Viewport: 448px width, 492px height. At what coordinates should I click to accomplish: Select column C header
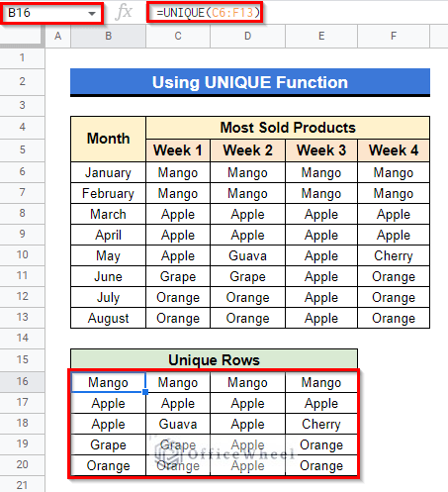pos(178,36)
